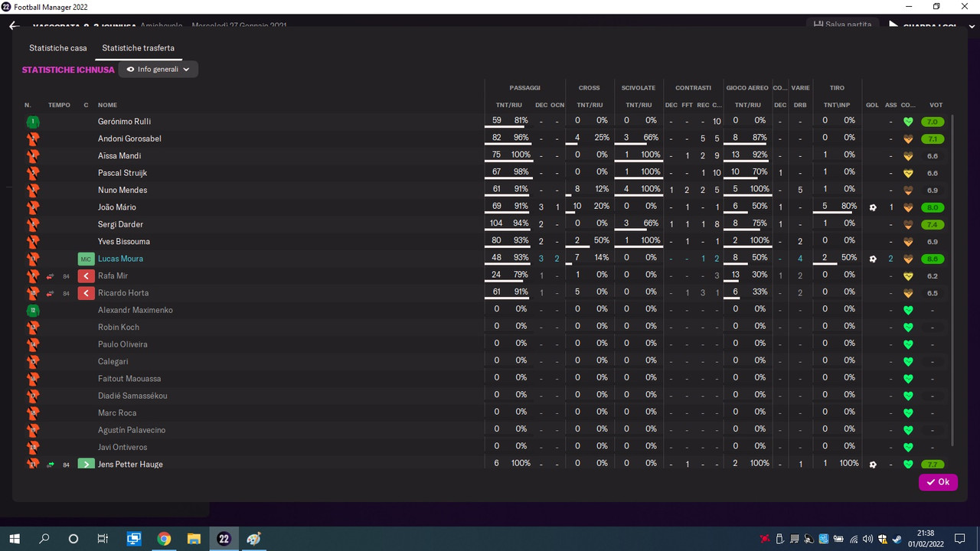Click the STATISTICHE ICHNUSA heading

click(x=68, y=70)
